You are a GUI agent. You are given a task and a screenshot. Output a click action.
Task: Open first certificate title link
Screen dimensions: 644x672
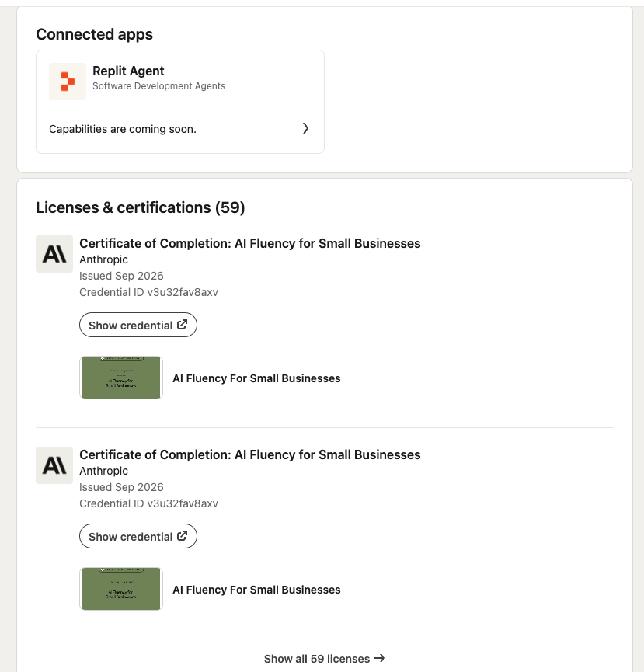pyautogui.click(x=250, y=243)
